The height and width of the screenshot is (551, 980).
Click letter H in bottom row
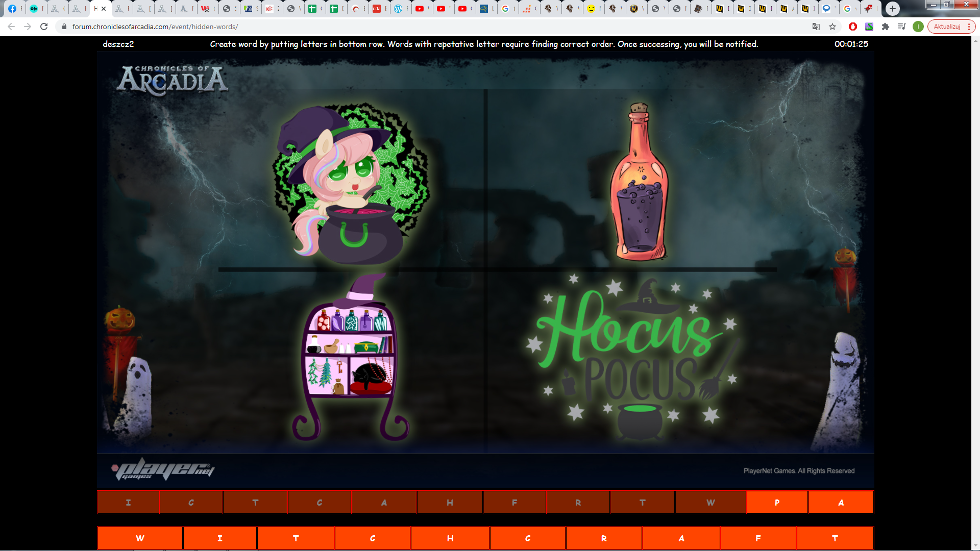point(450,538)
